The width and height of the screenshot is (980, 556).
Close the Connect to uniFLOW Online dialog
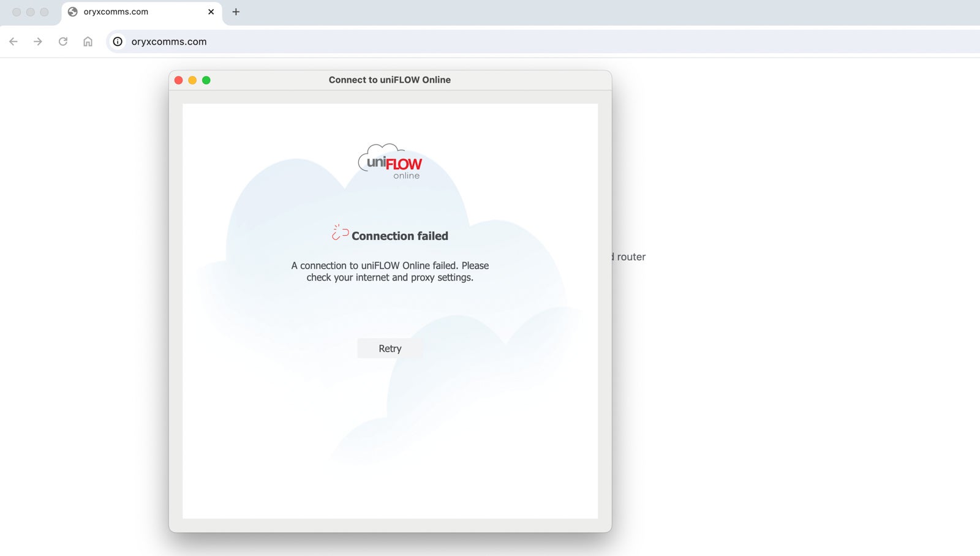click(179, 80)
